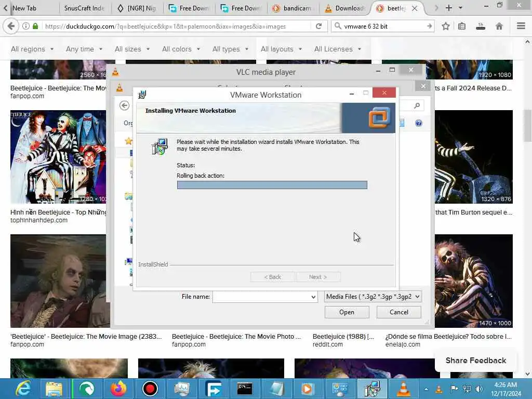Click the Open button in file dialog
Image resolution: width=532 pixels, height=399 pixels.
pos(347,312)
